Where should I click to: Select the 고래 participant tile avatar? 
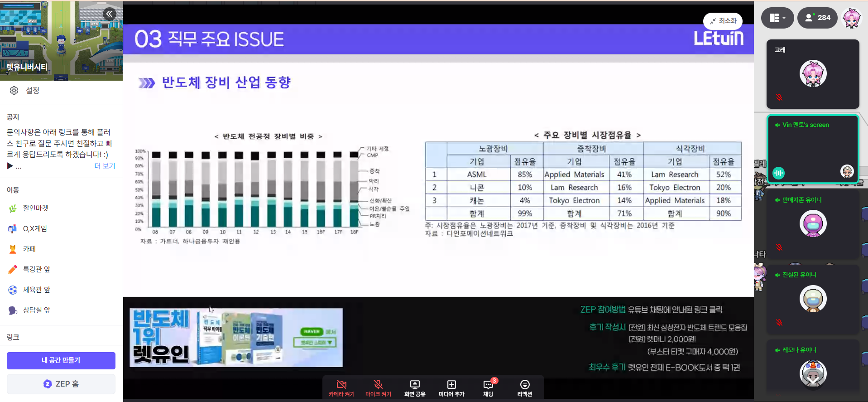click(x=813, y=73)
